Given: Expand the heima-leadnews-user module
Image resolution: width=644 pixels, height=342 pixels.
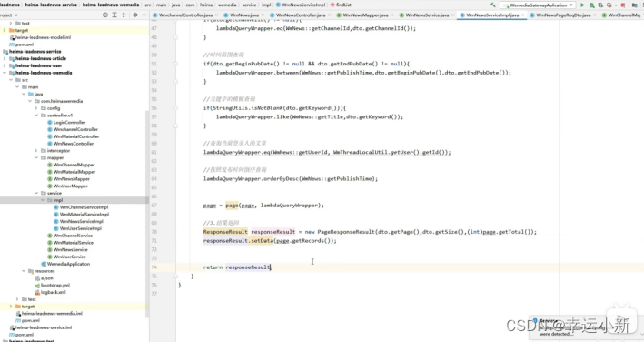Looking at the screenshot, I should [5, 65].
